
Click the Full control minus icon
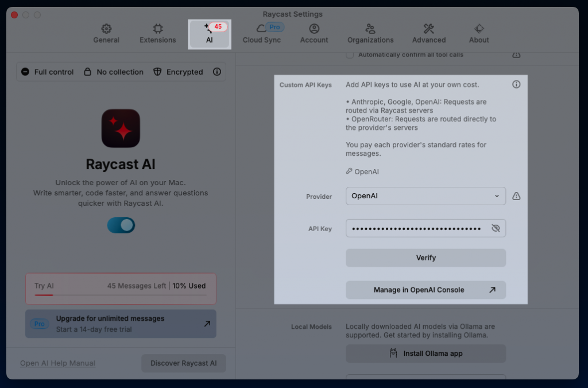[x=25, y=72]
